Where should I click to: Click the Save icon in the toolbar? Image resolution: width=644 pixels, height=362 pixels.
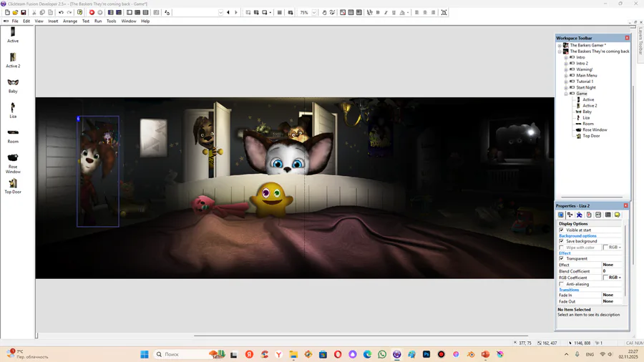point(24,12)
